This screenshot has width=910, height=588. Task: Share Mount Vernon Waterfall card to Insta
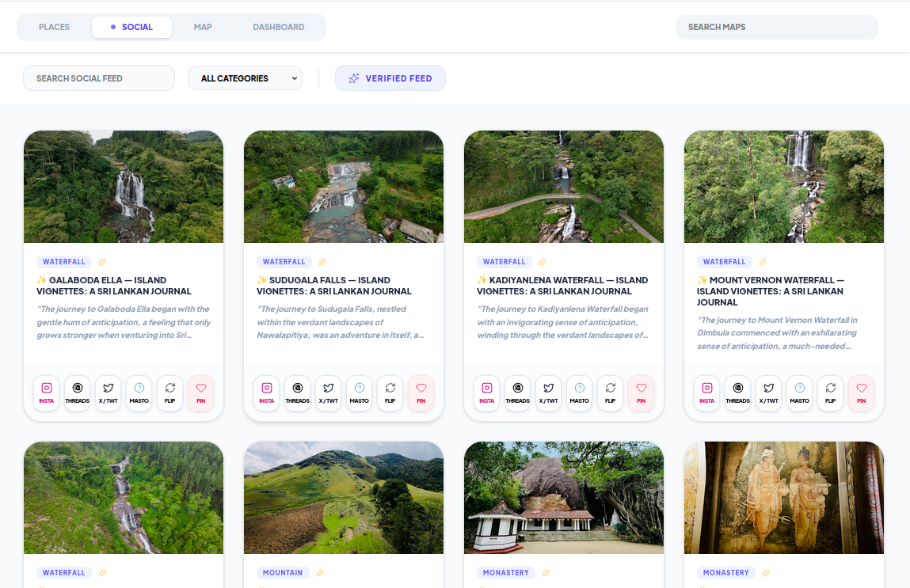[707, 393]
